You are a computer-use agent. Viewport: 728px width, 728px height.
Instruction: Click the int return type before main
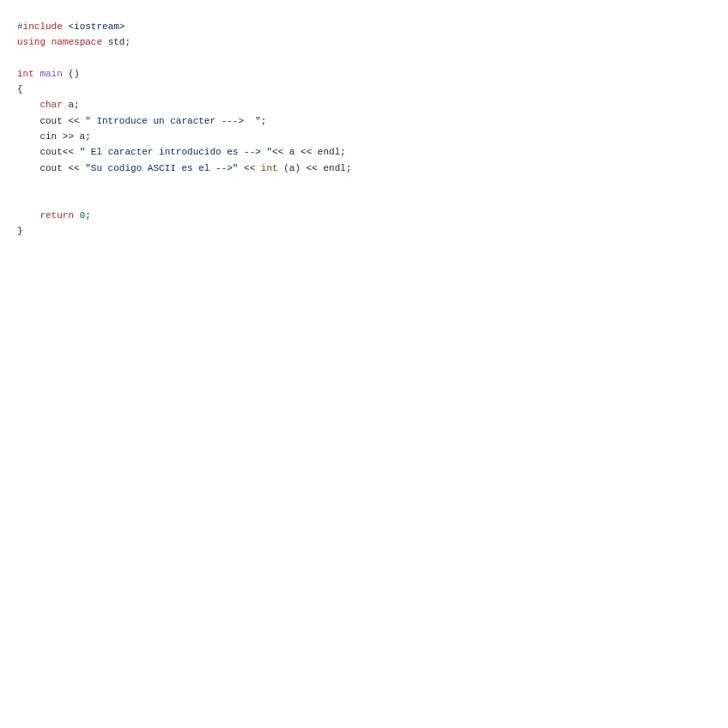click(x=26, y=73)
